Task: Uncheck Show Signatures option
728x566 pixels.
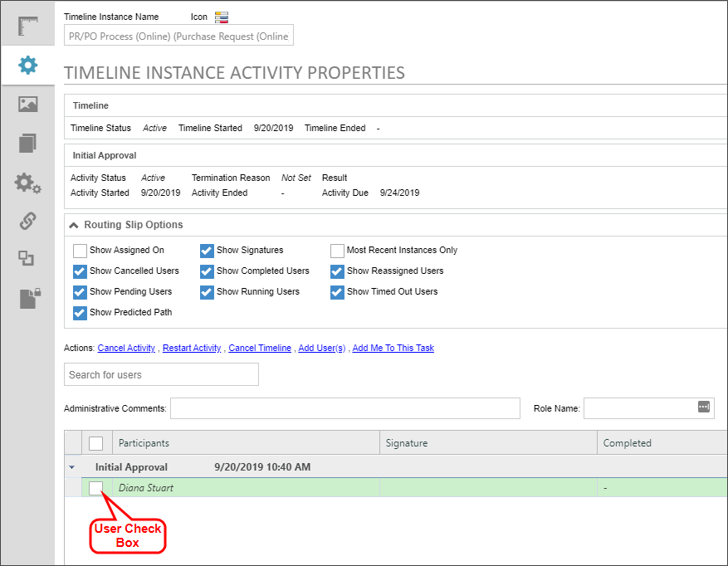Action: pyautogui.click(x=207, y=251)
